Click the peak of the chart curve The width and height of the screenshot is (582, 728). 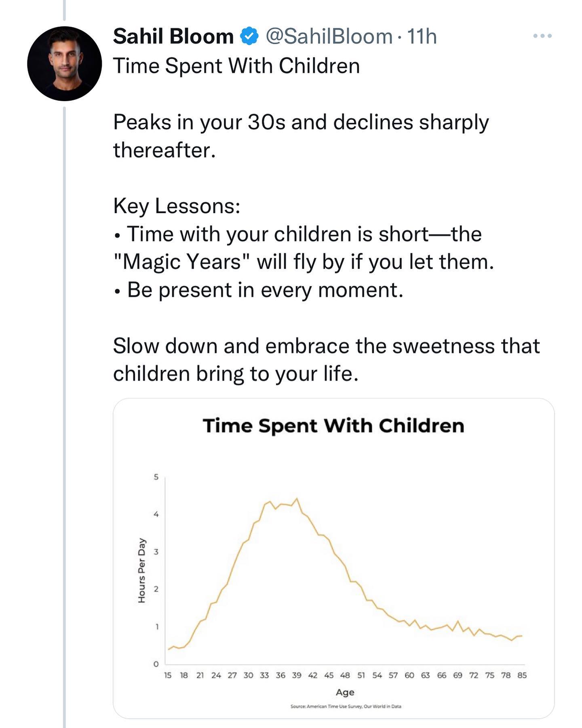(x=297, y=499)
